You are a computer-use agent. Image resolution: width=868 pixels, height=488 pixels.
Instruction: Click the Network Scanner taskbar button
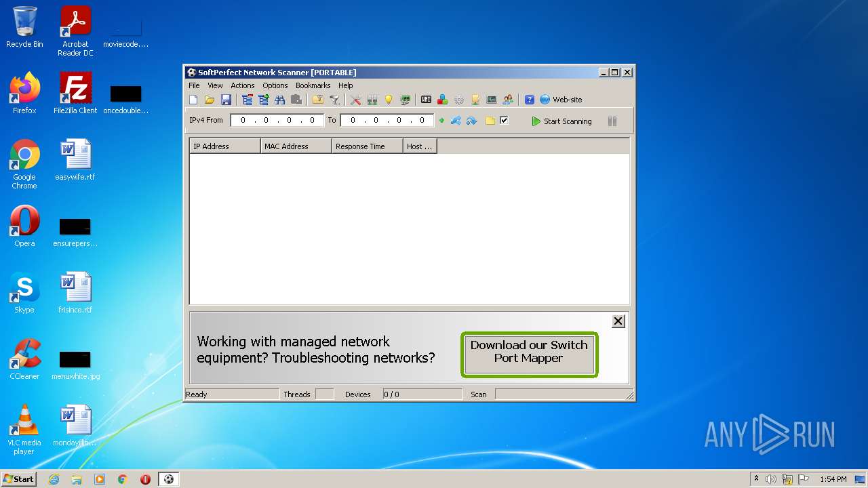click(x=169, y=479)
